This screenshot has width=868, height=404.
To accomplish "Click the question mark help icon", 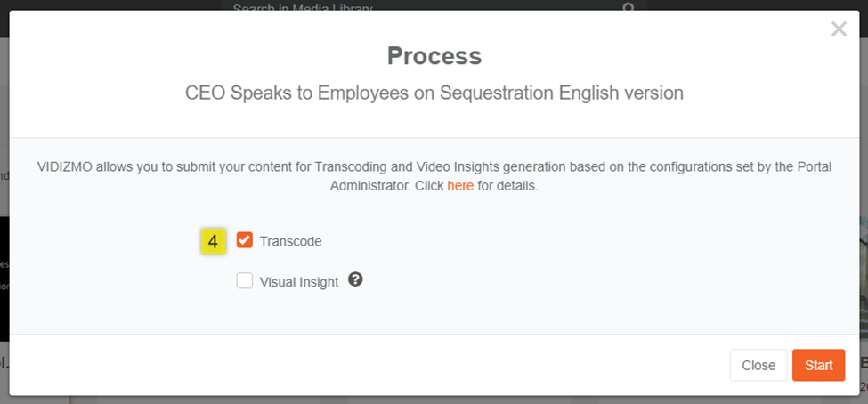I will [x=355, y=279].
